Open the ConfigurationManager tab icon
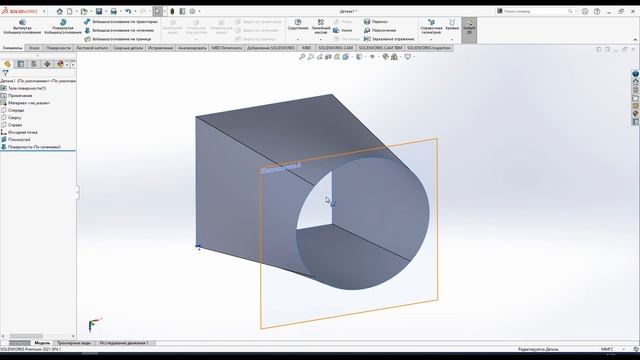 pos(34,64)
